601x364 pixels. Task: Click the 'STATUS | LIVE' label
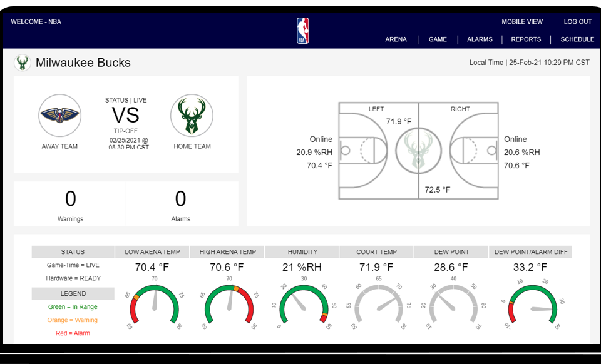pyautogui.click(x=126, y=100)
